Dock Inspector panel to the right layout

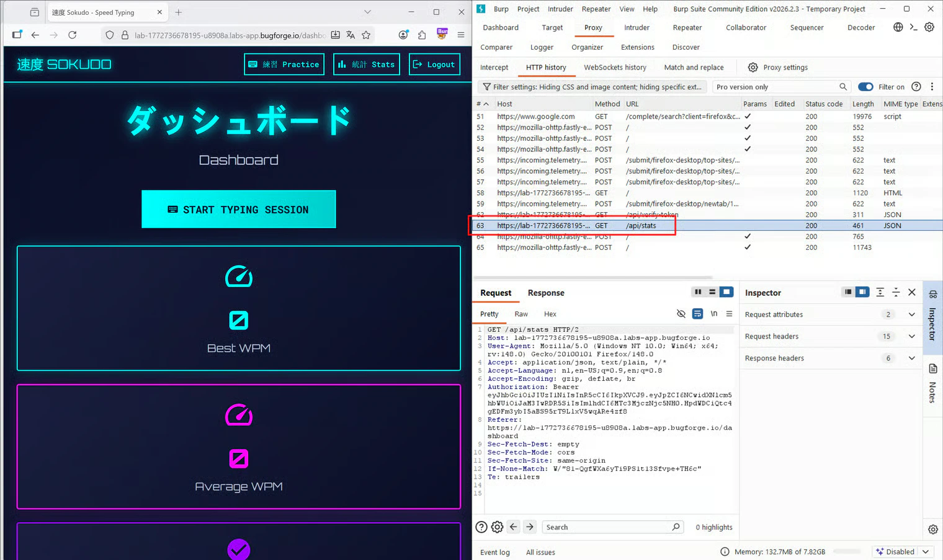[x=862, y=292]
